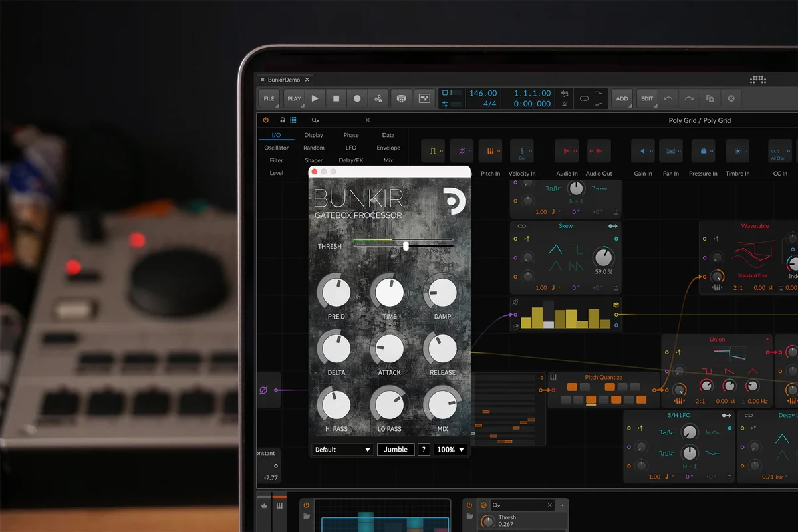The width and height of the screenshot is (798, 532).
Task: Pick the Gain In module icon
Action: 643,151
